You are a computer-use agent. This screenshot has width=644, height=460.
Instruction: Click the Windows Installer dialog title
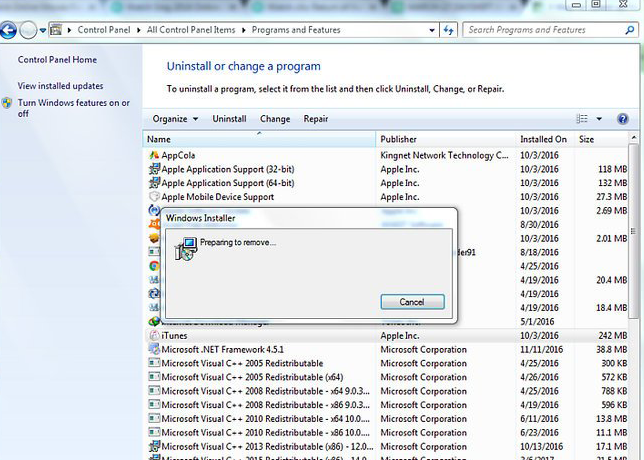tap(200, 218)
